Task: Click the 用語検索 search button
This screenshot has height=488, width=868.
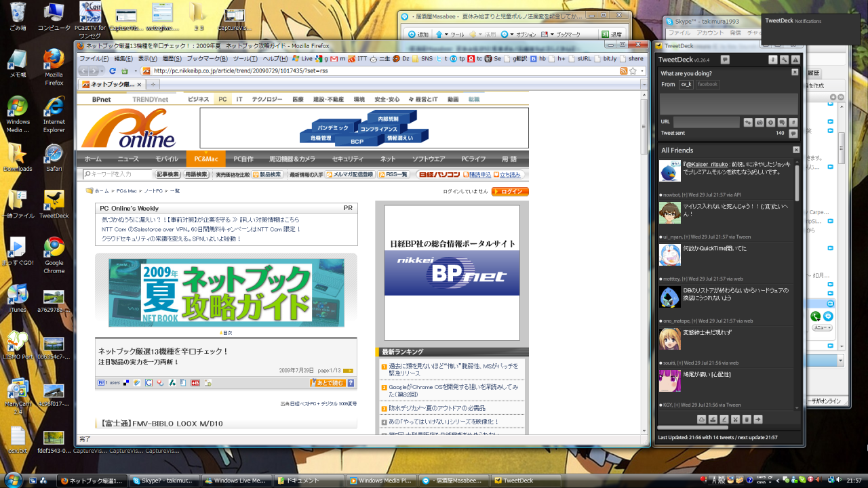Action: click(197, 174)
